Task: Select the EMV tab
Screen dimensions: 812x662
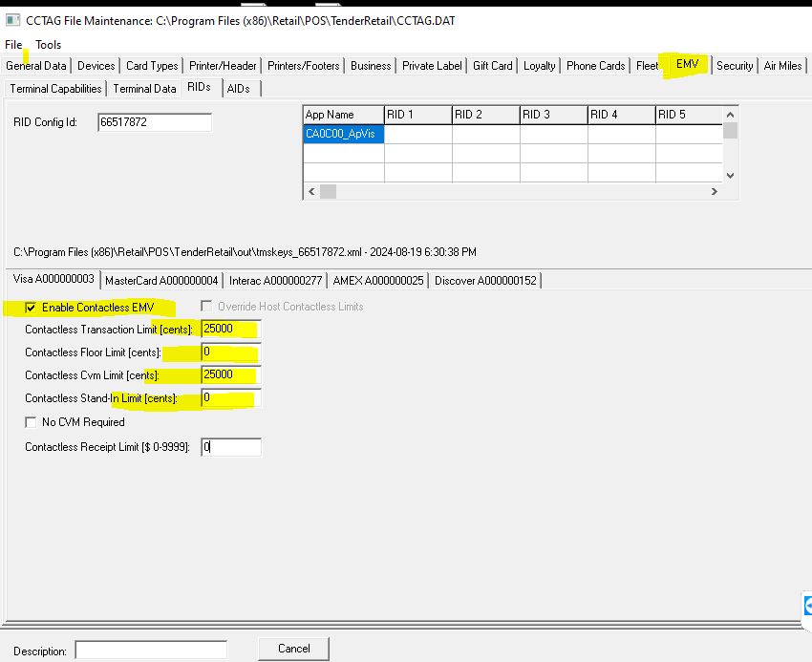Action: pos(687,64)
